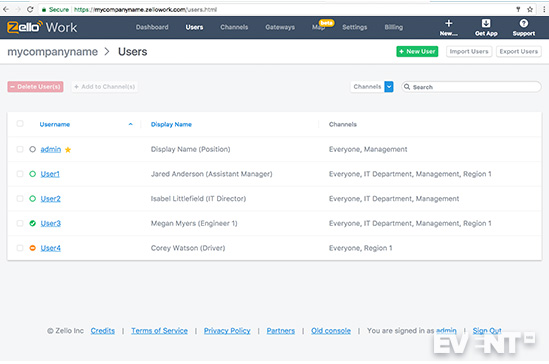Click the browser key icon
The image size is (549, 364).
(518, 9)
